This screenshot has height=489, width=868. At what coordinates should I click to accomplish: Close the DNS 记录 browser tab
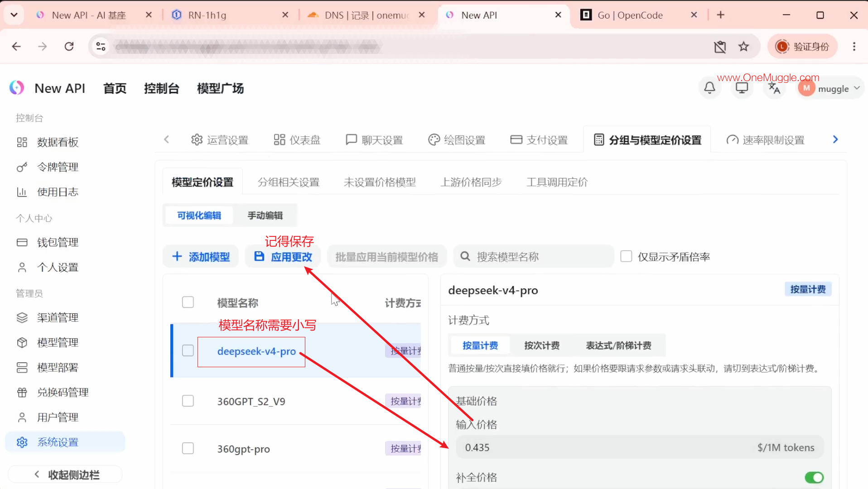pyautogui.click(x=422, y=15)
